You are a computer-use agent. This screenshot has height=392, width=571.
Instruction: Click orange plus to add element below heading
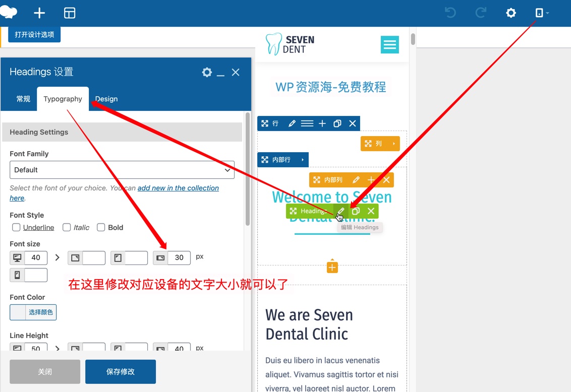pos(332,267)
